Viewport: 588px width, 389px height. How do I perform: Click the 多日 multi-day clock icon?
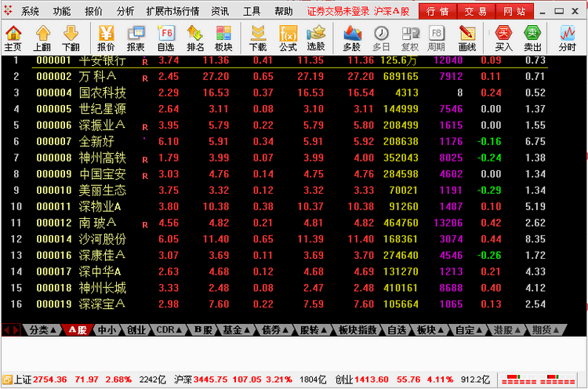click(x=381, y=38)
